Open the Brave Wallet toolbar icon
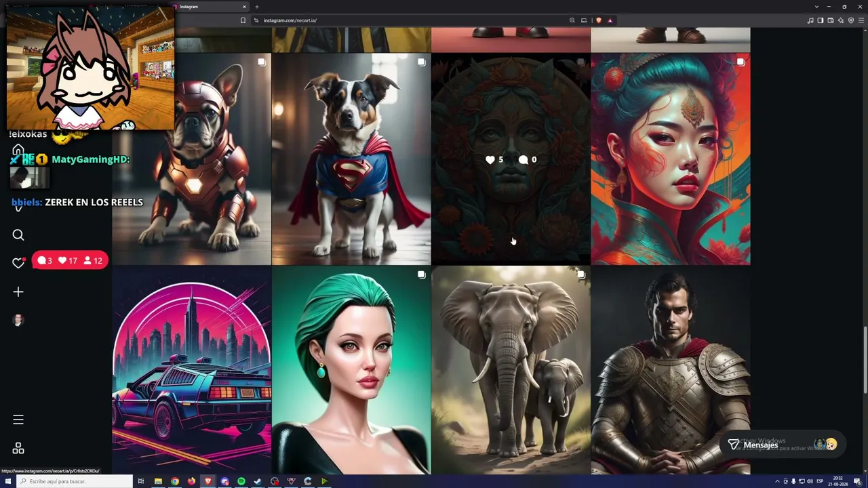 (831, 20)
